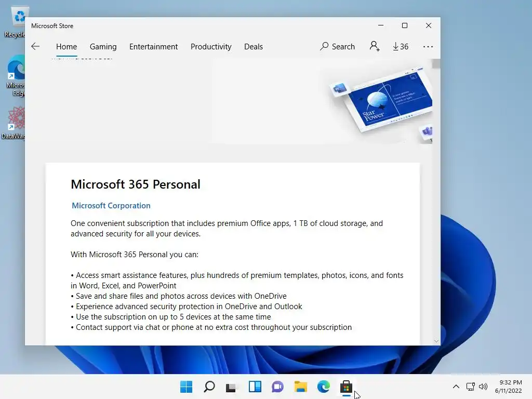Open the Widgets panel icon
Image resolution: width=532 pixels, height=399 pixels.
pyautogui.click(x=255, y=387)
